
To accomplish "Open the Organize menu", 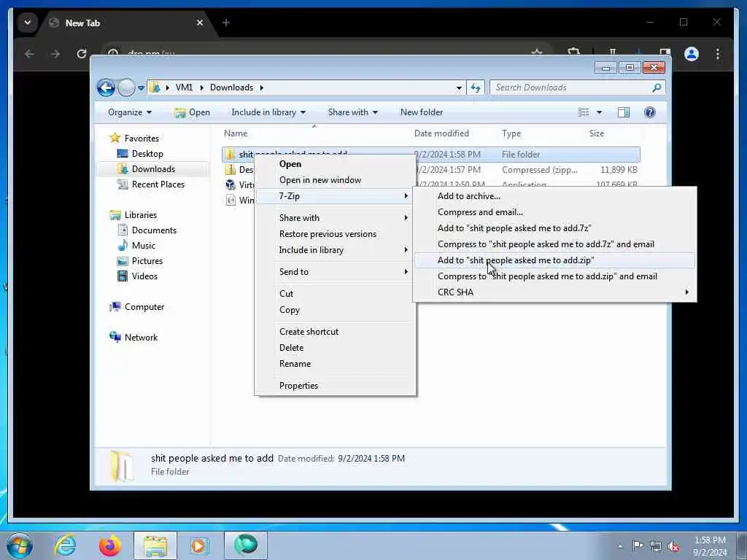I will pyautogui.click(x=130, y=112).
